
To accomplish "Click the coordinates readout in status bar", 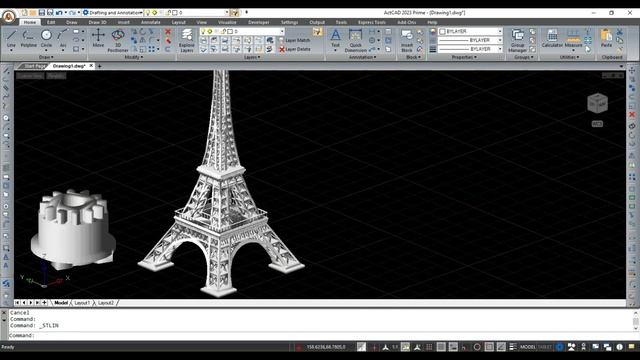I will pos(326,347).
